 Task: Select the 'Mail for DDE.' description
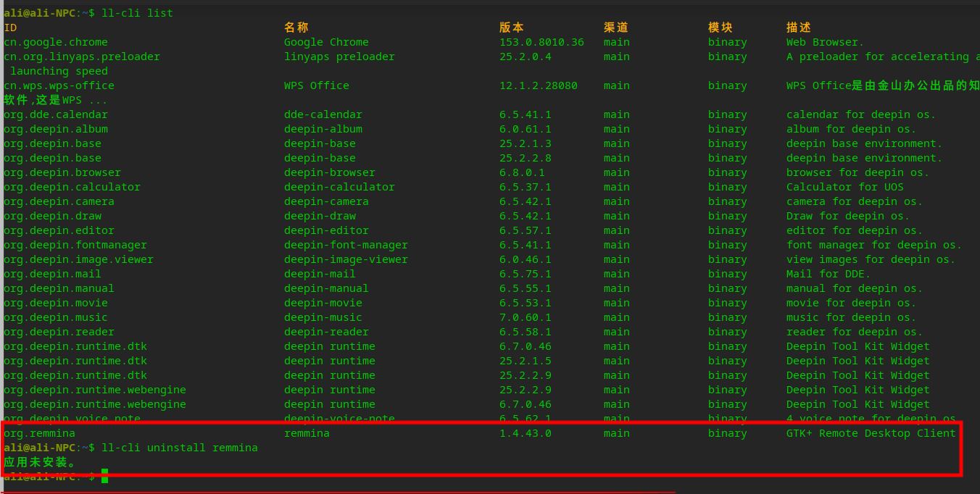coord(829,274)
